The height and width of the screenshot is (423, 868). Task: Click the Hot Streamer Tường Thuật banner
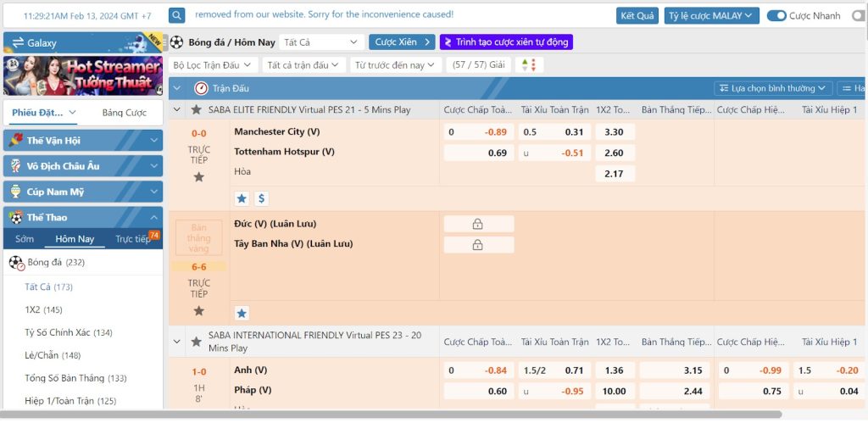pyautogui.click(x=83, y=75)
